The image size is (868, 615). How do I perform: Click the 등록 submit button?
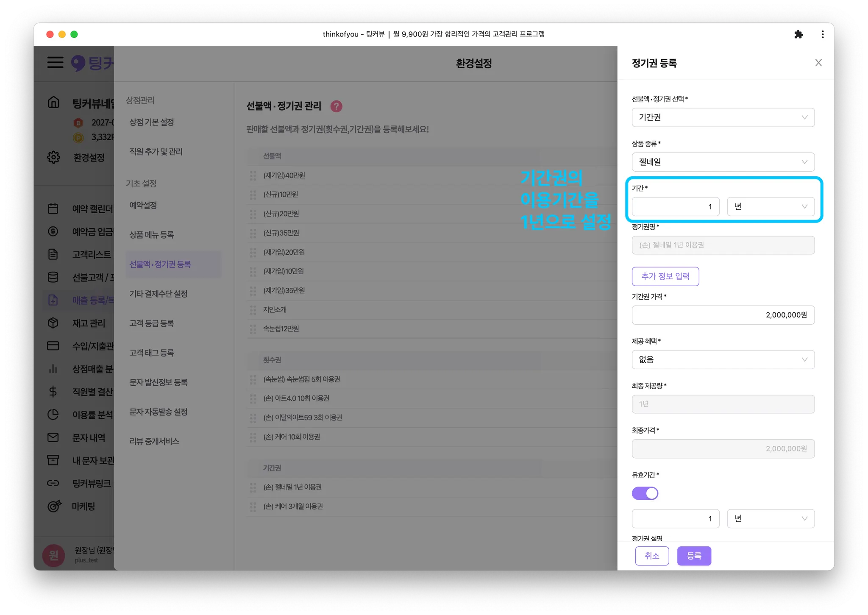[694, 556]
